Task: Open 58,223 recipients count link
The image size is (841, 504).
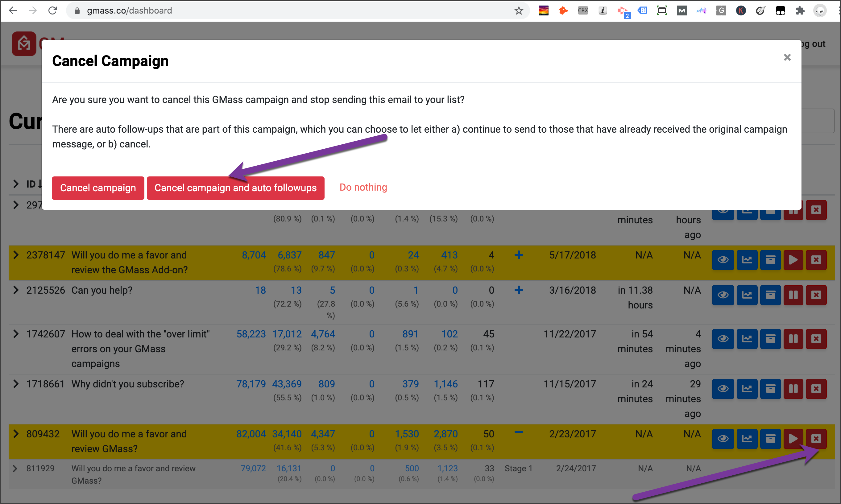Action: (x=251, y=334)
